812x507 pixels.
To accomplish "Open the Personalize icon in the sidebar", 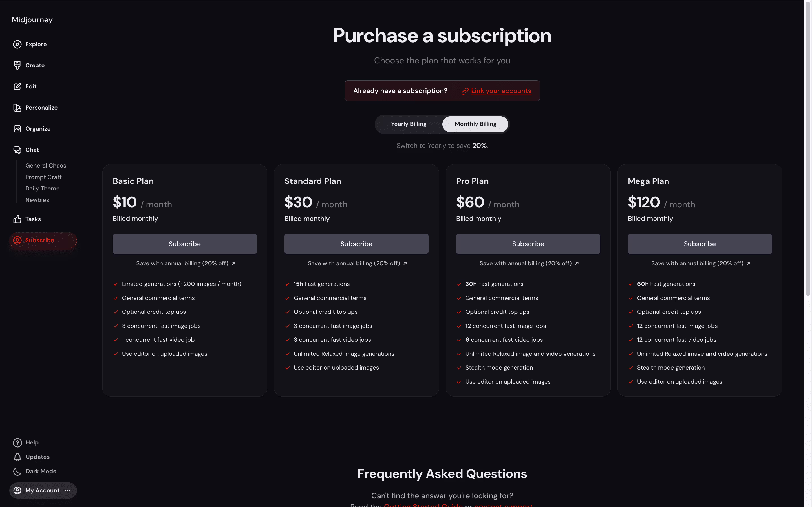I will 17,108.
